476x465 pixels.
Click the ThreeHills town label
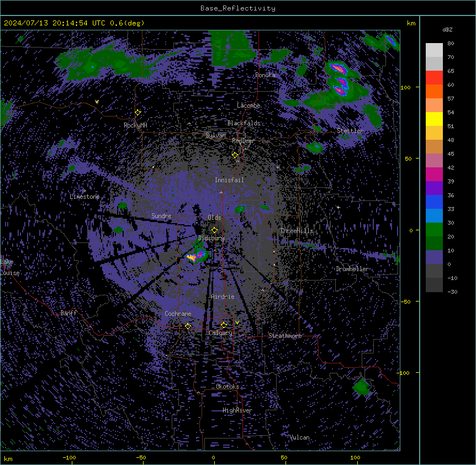297,231
